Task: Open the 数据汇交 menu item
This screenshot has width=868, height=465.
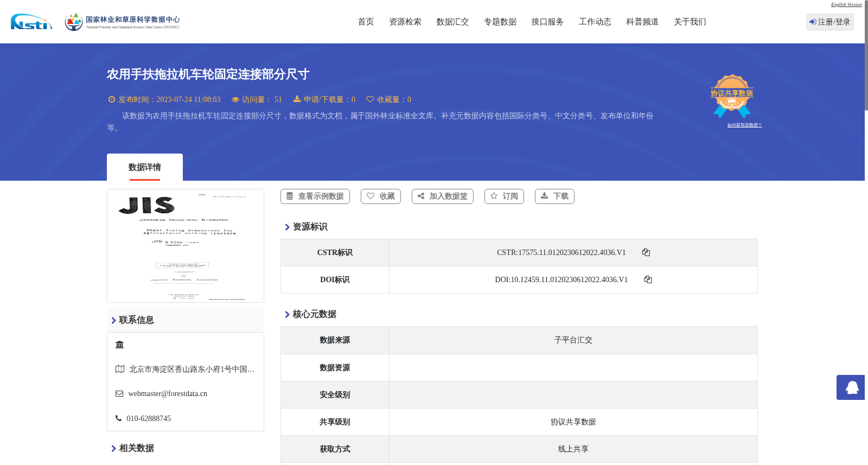Action: coord(452,22)
